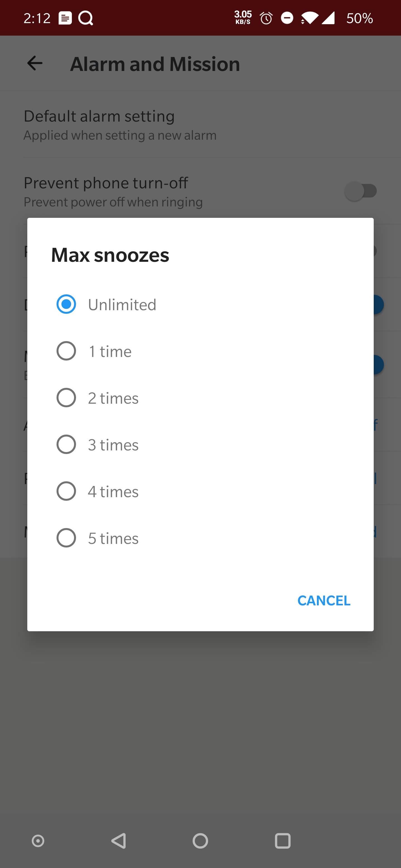The height and width of the screenshot is (868, 401).
Task: Tap the battery percentage indicator
Action: click(359, 18)
